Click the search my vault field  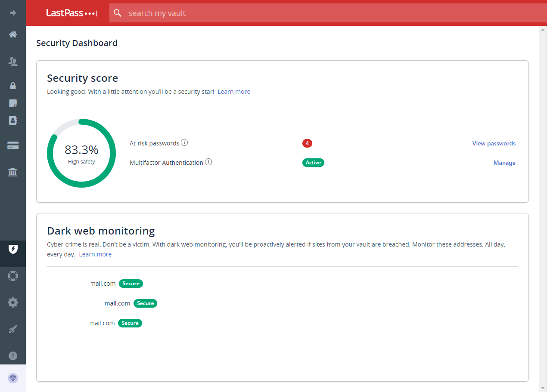coord(301,13)
